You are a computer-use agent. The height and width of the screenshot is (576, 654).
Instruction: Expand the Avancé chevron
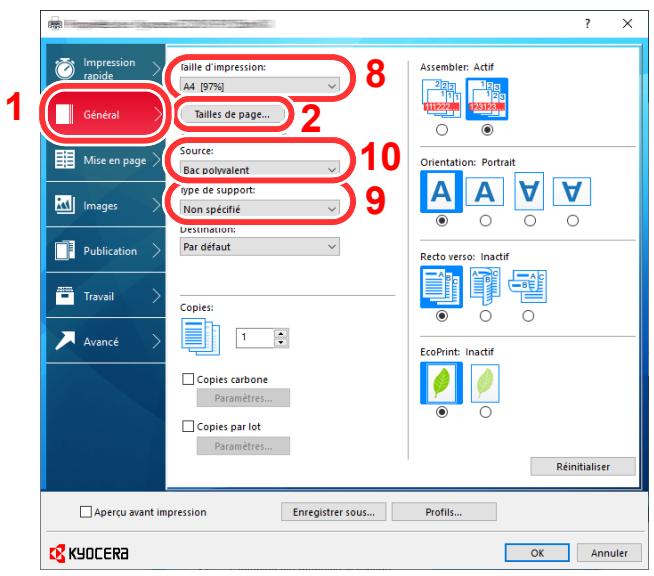pos(156,341)
